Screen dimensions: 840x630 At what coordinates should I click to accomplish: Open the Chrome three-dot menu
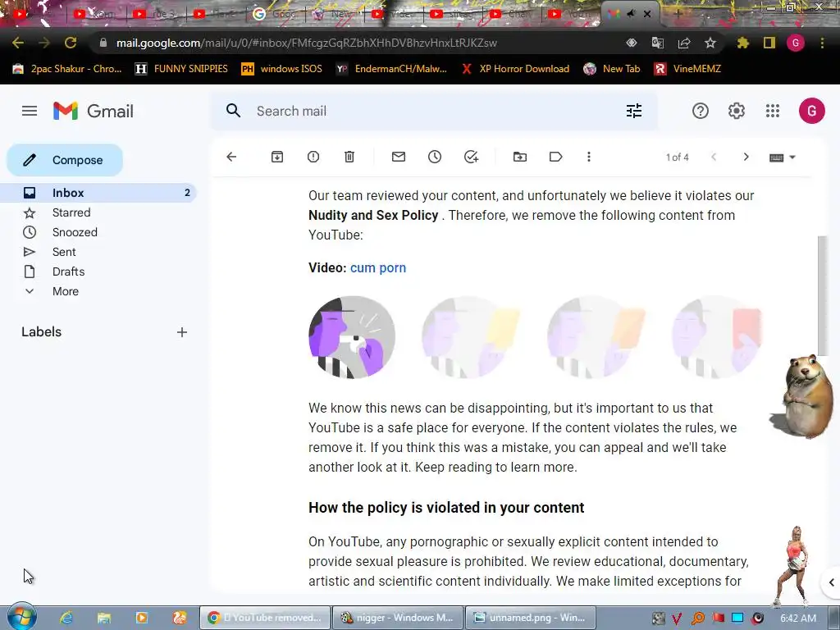click(x=822, y=43)
